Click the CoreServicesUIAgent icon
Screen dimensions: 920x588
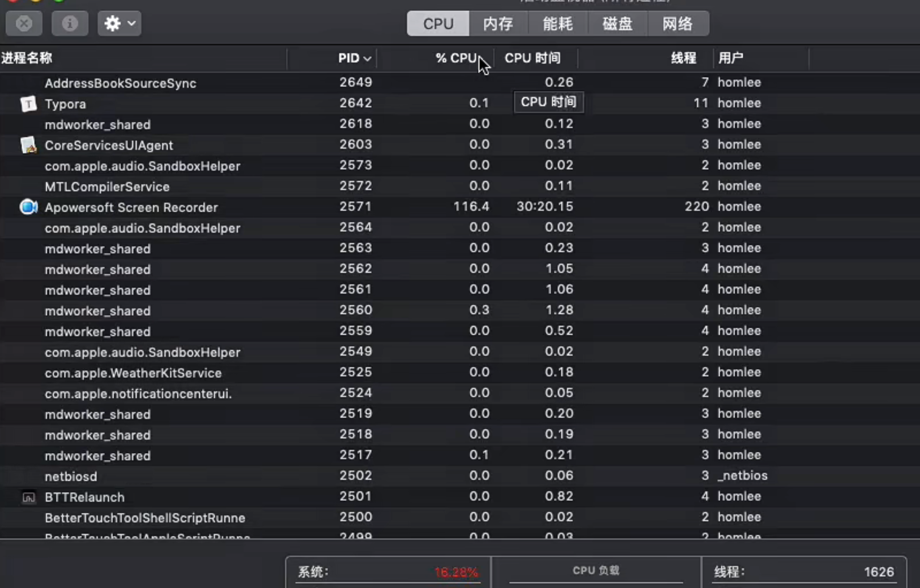pyautogui.click(x=28, y=145)
